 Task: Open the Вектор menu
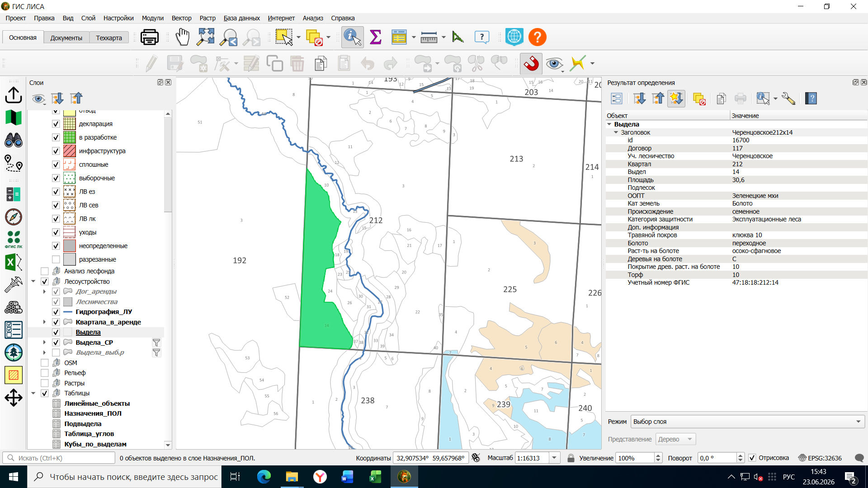click(x=181, y=18)
